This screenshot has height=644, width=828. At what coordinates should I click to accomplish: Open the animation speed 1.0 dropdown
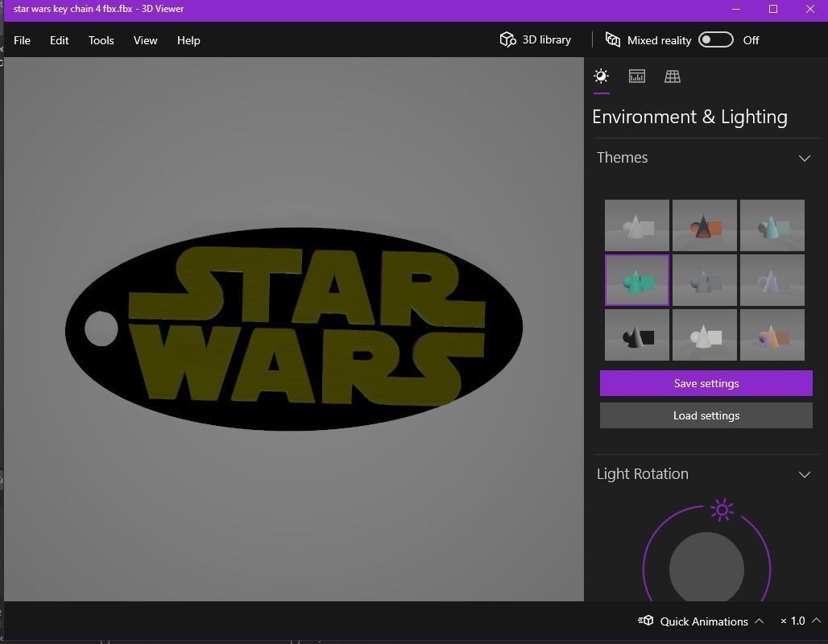click(x=816, y=621)
